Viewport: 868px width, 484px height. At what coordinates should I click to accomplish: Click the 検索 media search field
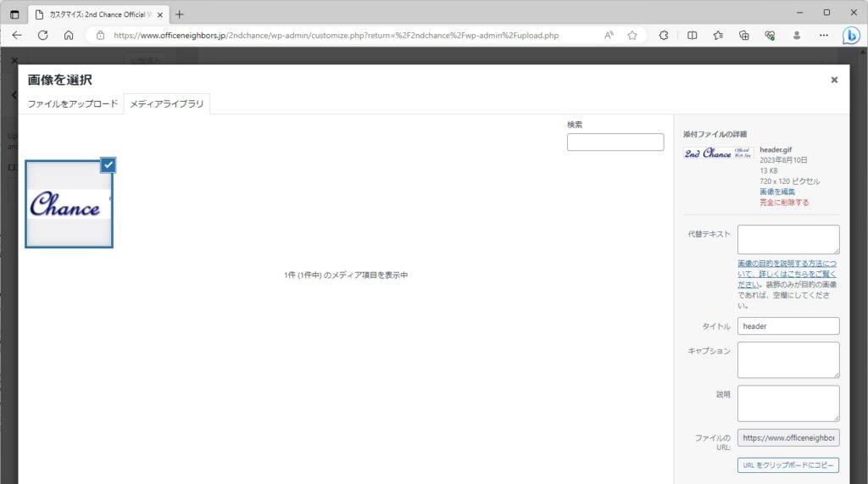point(615,142)
